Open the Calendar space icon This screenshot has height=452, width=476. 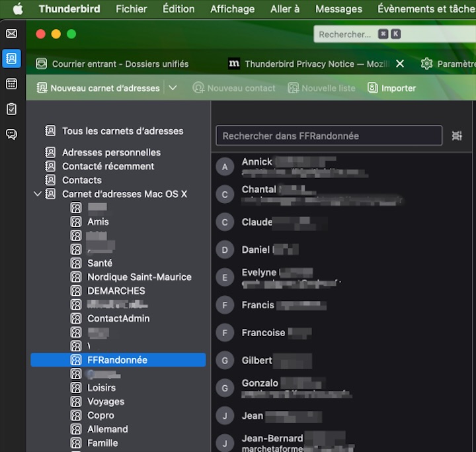tap(11, 83)
